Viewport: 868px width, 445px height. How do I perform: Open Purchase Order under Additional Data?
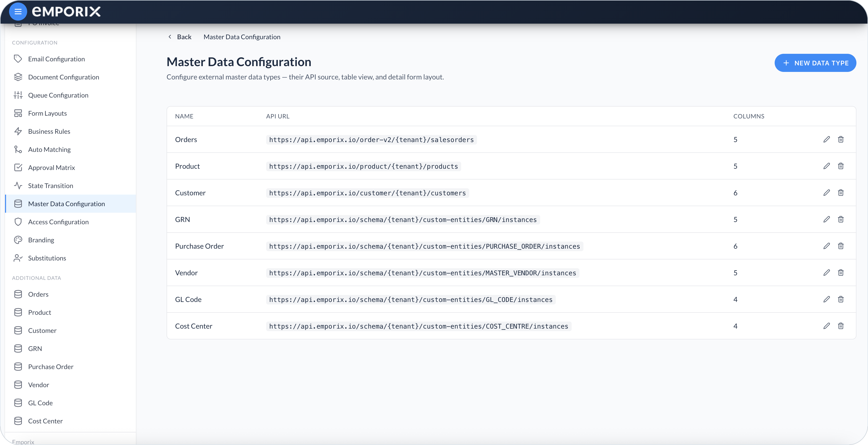[70, 367]
